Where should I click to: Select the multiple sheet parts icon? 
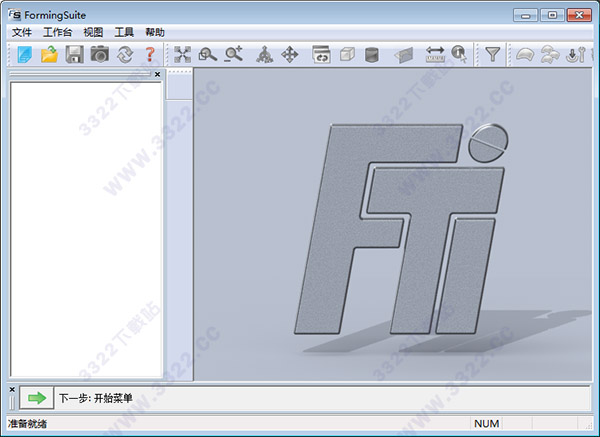pos(549,54)
